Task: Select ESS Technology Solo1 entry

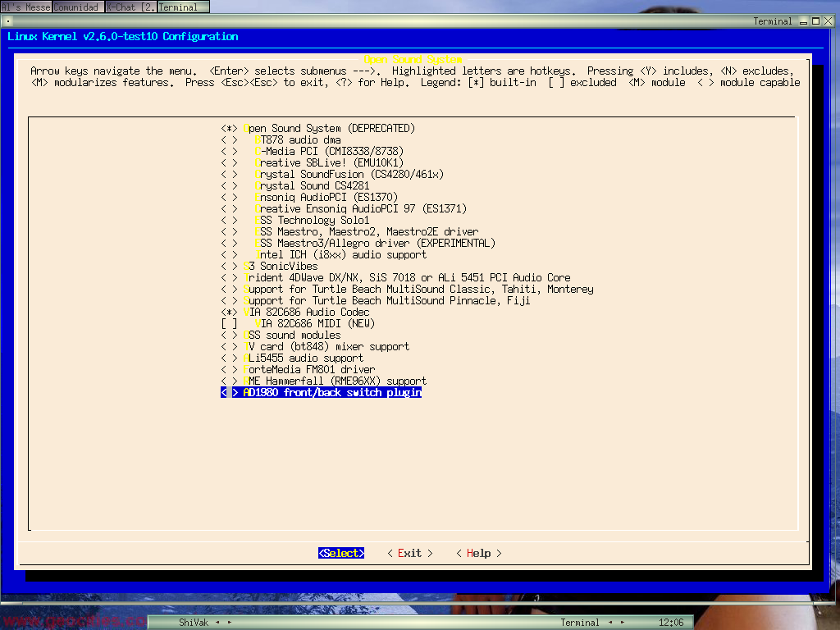Action: tap(295, 220)
